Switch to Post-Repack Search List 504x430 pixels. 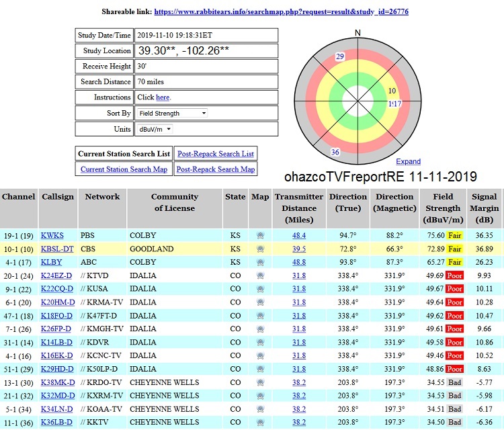pyautogui.click(x=215, y=154)
